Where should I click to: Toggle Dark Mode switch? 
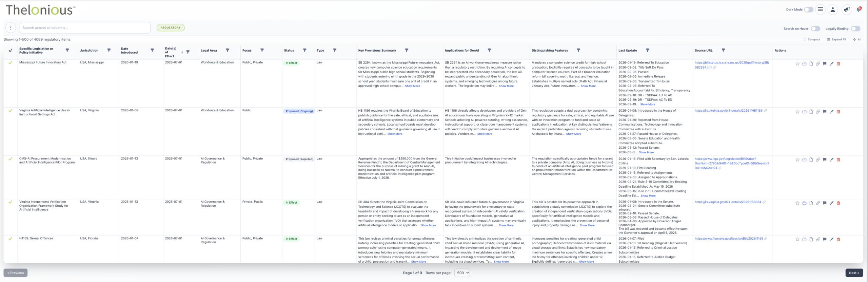coord(809,10)
